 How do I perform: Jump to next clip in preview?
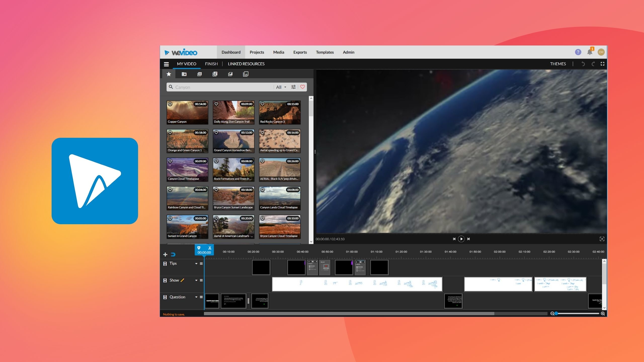(468, 239)
